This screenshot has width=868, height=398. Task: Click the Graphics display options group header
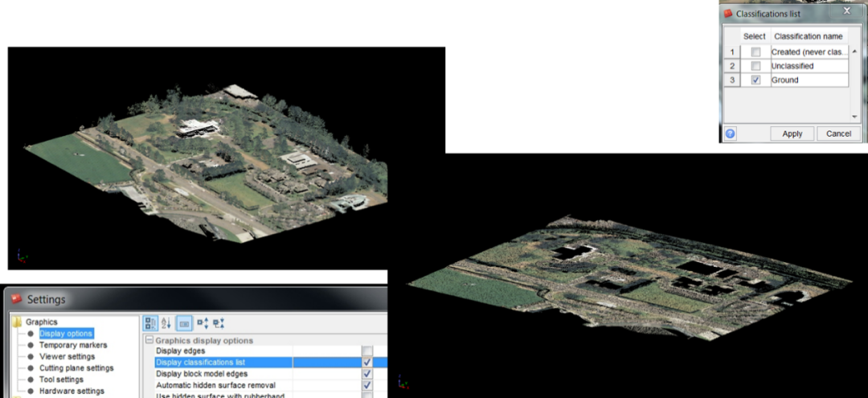[204, 340]
